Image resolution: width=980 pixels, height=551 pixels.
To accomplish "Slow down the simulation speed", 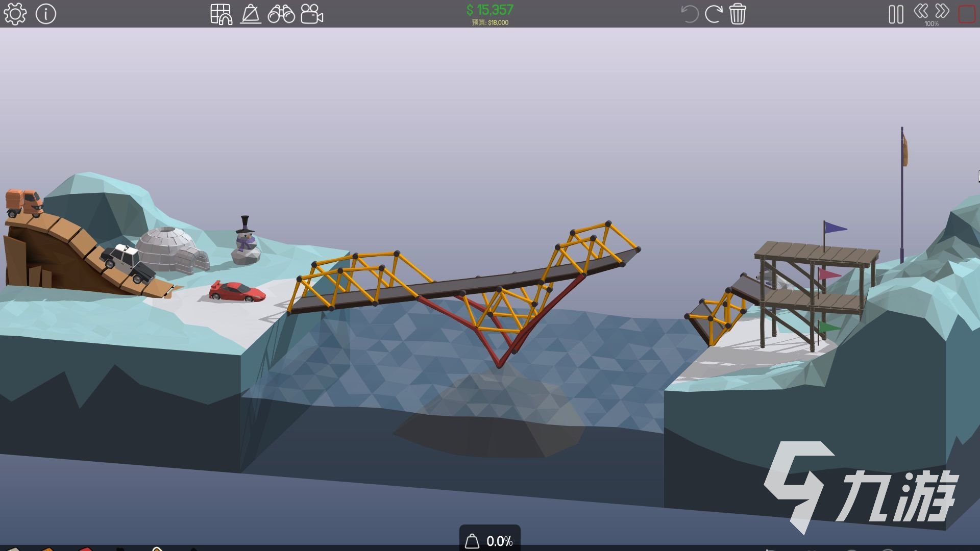I will (921, 11).
